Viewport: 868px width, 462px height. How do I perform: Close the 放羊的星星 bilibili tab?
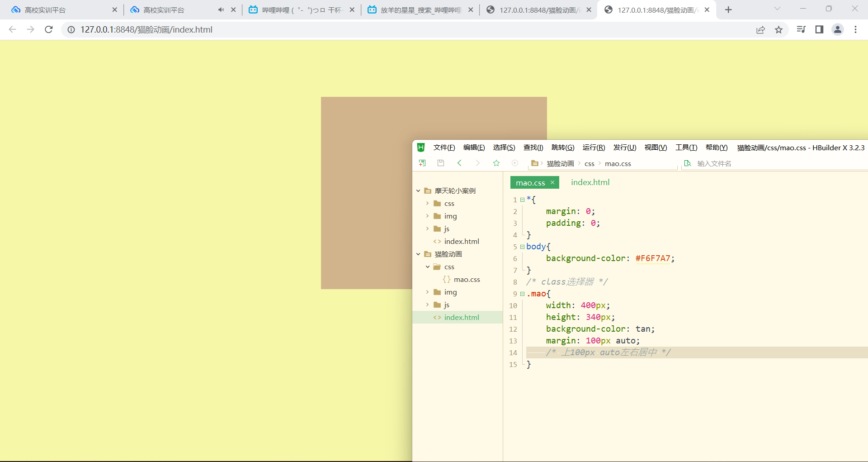point(471,10)
